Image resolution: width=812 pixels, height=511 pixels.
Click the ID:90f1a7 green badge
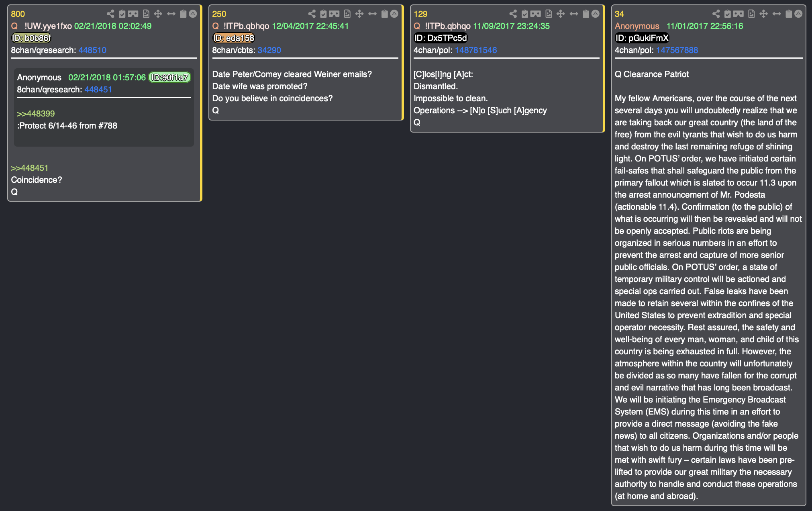[169, 78]
